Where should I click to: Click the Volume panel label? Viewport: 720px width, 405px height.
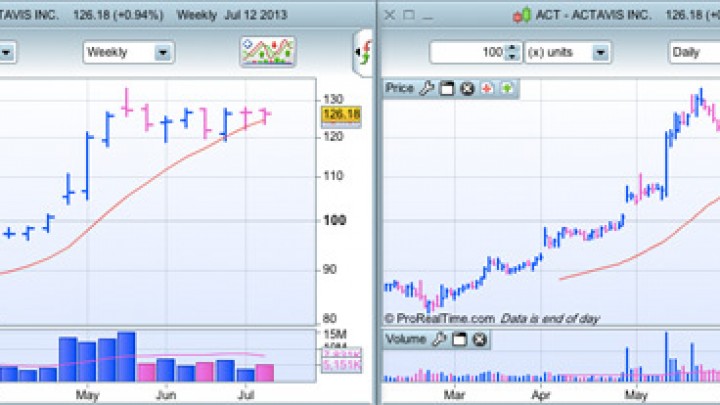(x=406, y=339)
